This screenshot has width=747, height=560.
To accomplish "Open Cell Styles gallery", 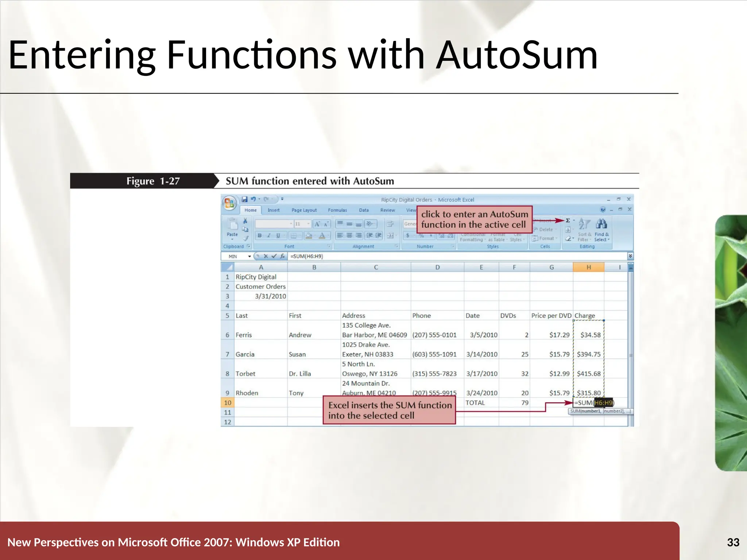I will 517,237.
